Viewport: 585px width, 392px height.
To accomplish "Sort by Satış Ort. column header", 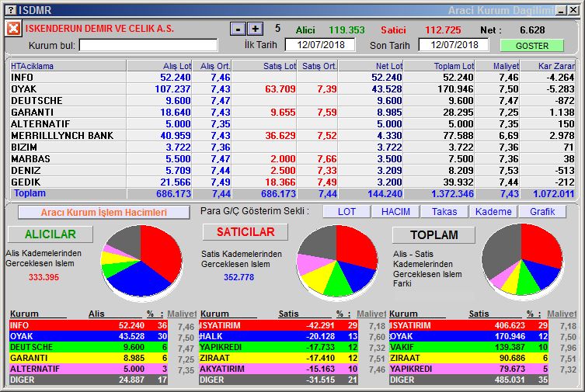I will (318, 66).
